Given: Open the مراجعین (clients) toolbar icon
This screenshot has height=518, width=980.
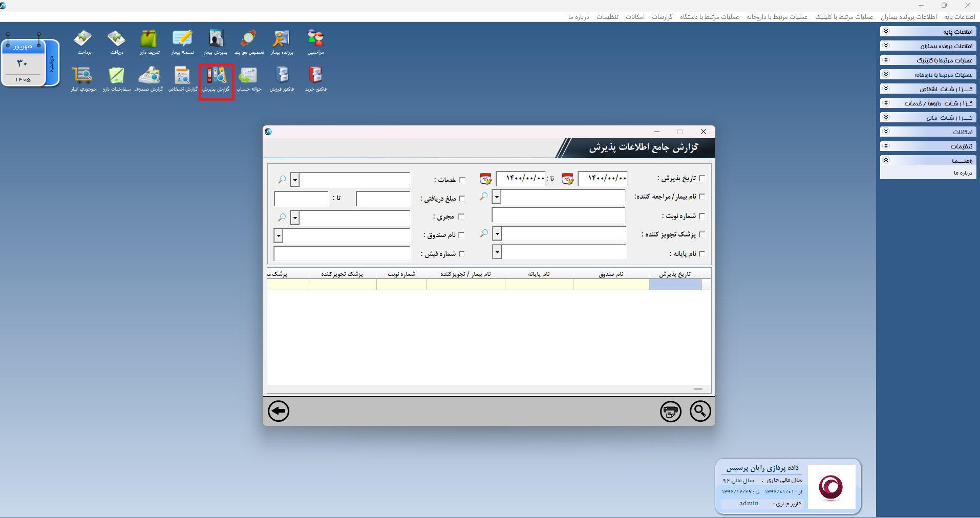Looking at the screenshot, I should pyautogui.click(x=315, y=42).
